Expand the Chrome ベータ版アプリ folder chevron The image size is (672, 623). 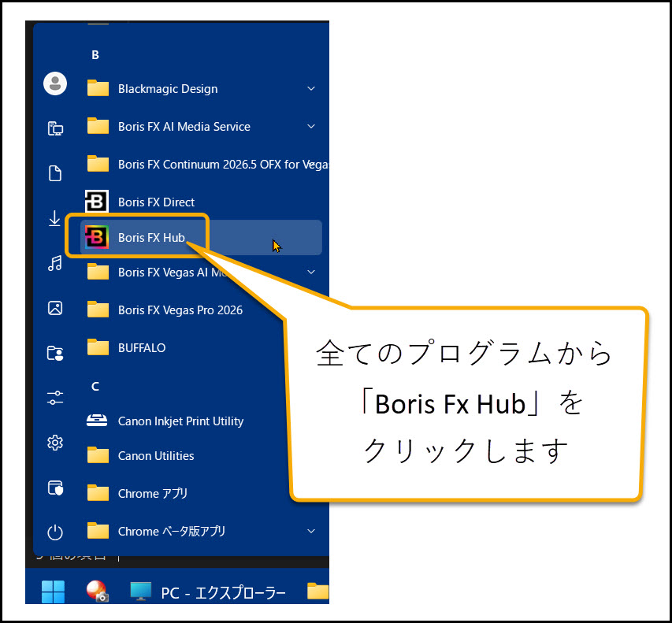coord(311,531)
